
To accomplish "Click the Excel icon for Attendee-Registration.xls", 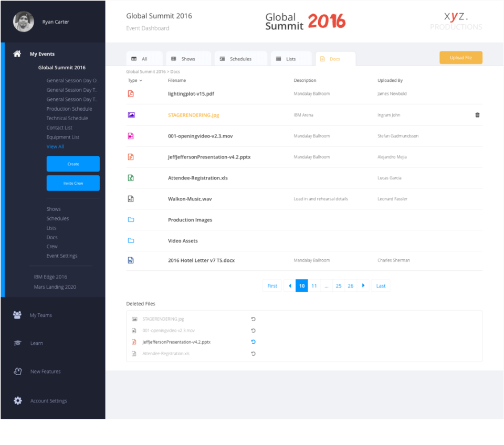I will (x=131, y=177).
